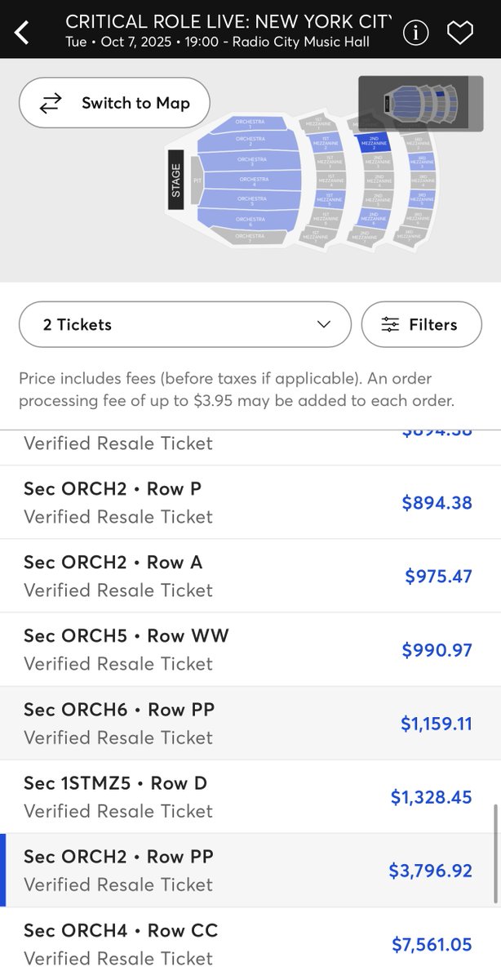The image size is (501, 980).
Task: Tap the filter sliders icon
Action: click(391, 324)
